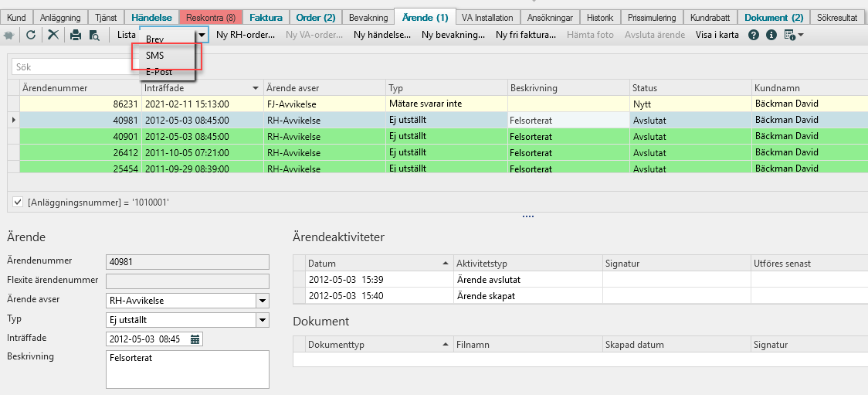Click the Ny fri faktura... button
The width and height of the screenshot is (868, 395).
(x=526, y=35)
